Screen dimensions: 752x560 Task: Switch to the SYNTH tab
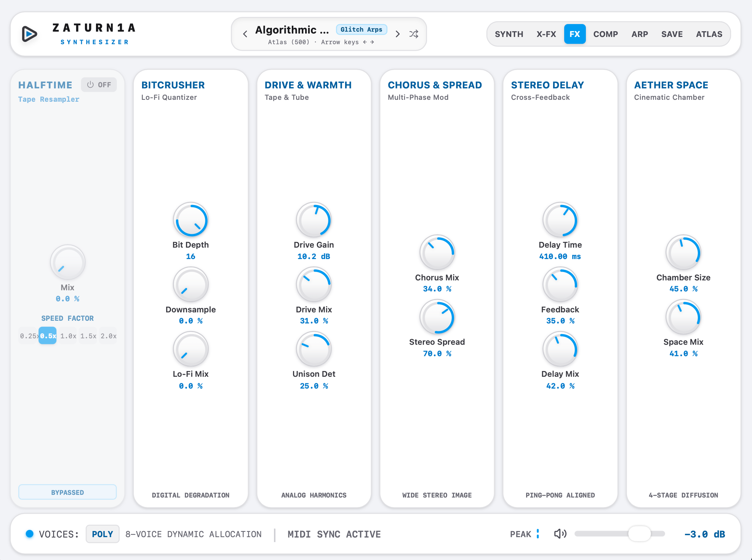coord(509,34)
